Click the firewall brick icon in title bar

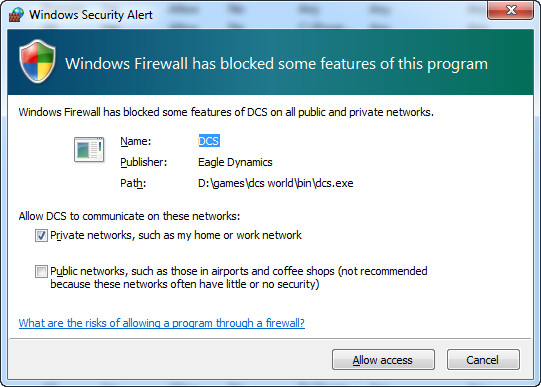click(16, 14)
